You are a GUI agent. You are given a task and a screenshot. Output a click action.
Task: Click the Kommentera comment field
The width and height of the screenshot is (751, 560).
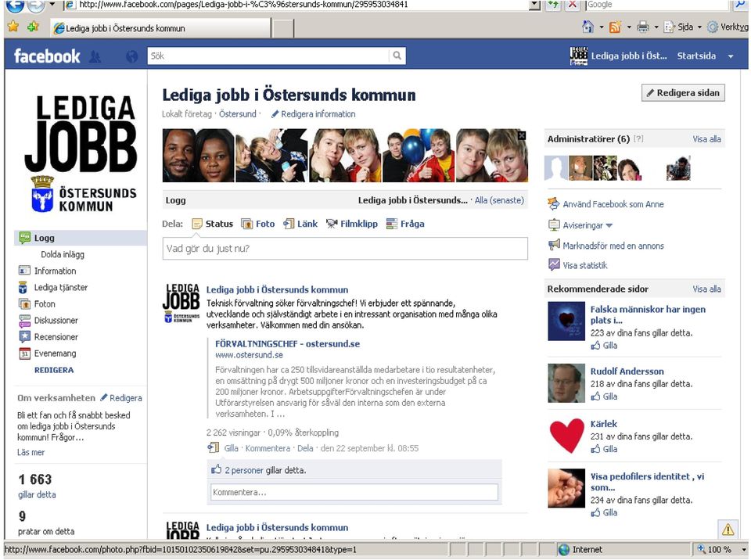[x=354, y=492]
